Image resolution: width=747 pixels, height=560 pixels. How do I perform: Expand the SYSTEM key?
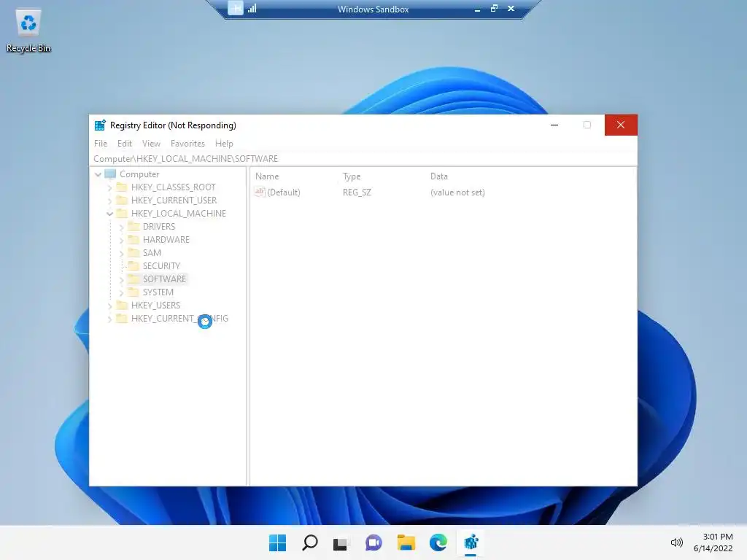(122, 292)
